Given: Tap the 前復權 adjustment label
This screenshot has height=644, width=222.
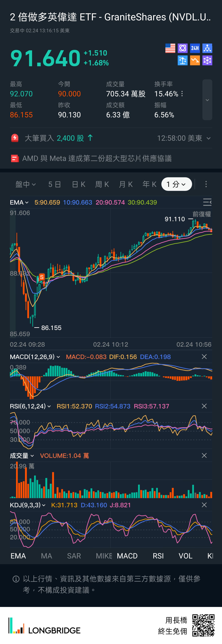Looking at the screenshot, I should [201, 214].
